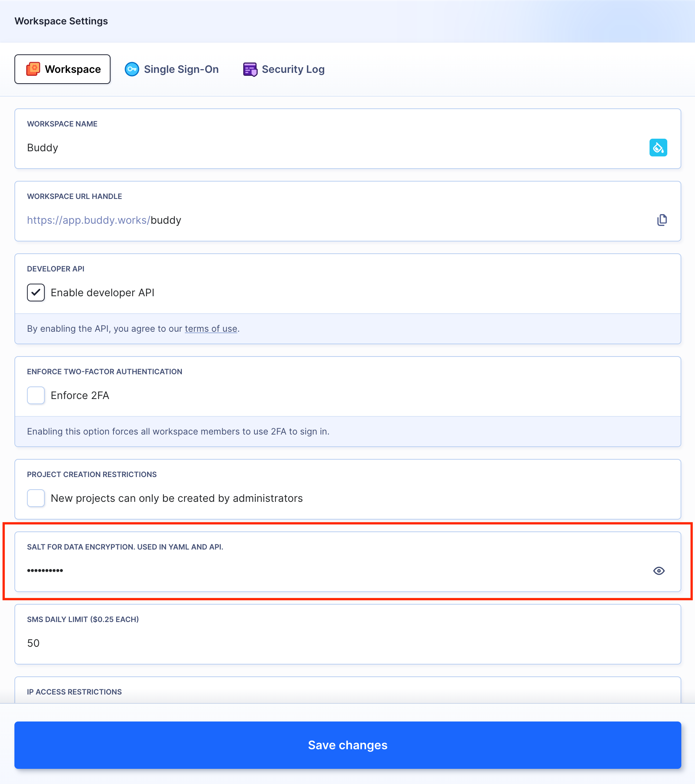695x784 pixels.
Task: Click the Security Log shield icon
Action: (250, 70)
